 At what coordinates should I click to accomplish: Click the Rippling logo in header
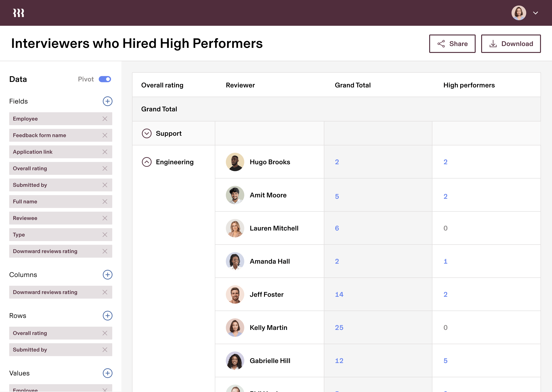tap(19, 13)
